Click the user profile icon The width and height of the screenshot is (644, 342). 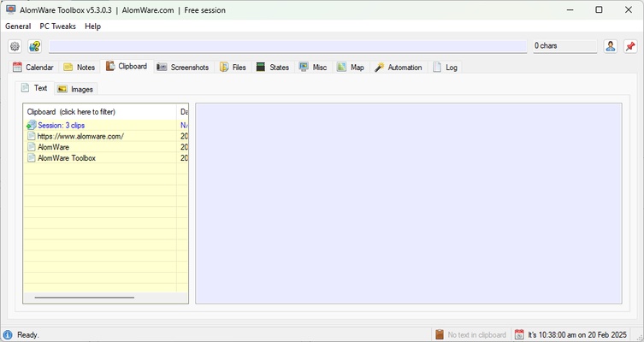[611, 46]
